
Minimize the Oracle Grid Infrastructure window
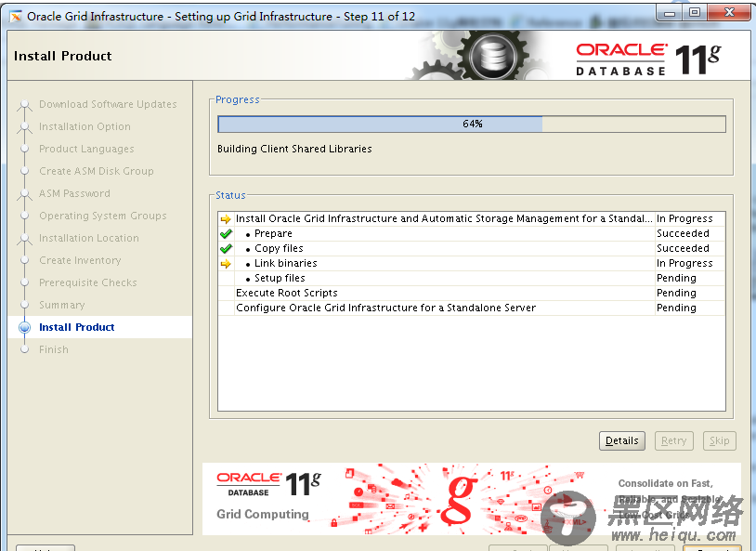(x=670, y=13)
